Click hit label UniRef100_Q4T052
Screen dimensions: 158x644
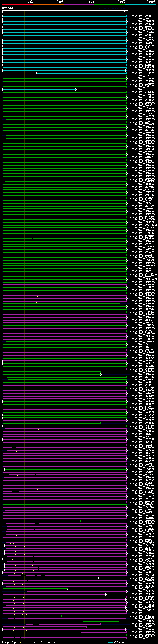tap(142, 393)
